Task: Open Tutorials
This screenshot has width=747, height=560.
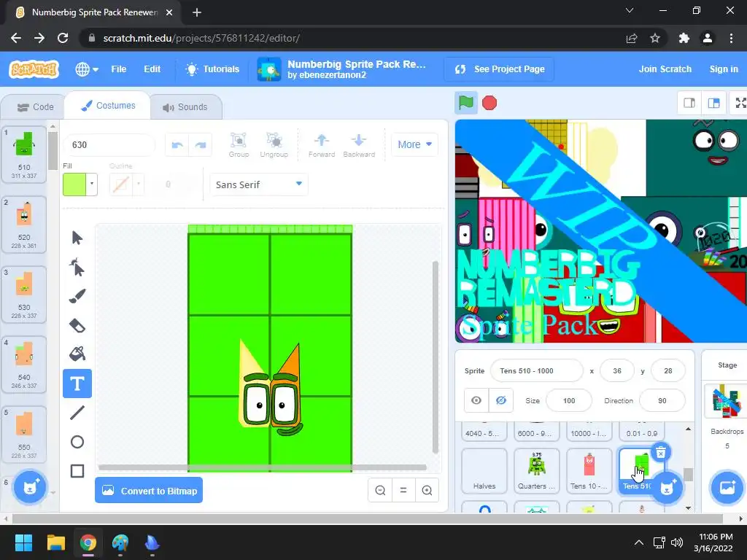Action: [x=212, y=69]
